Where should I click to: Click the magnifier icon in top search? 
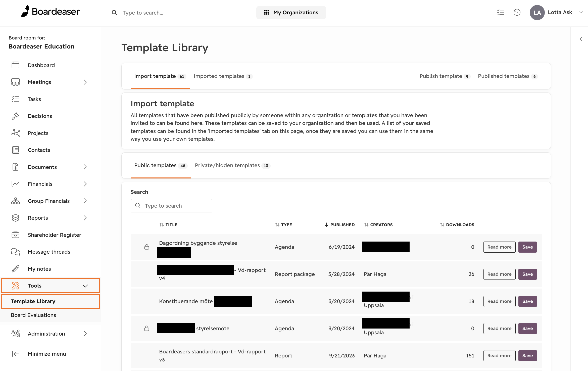pos(114,13)
